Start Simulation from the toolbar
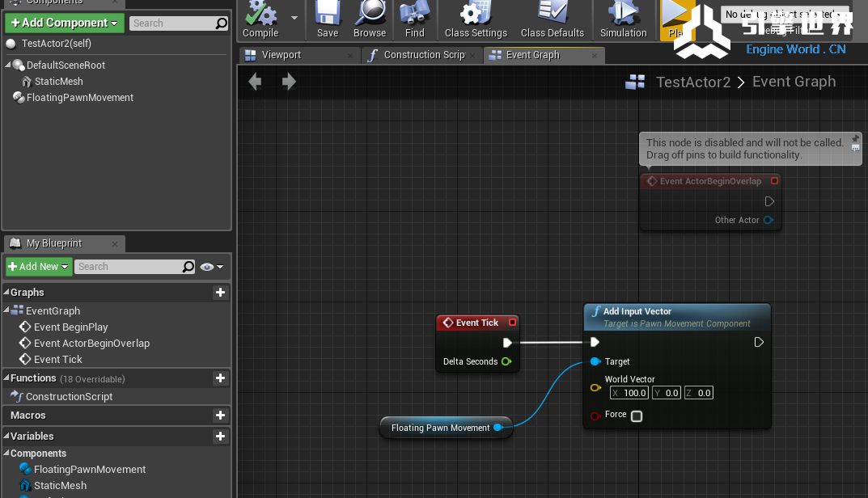This screenshot has height=498, width=868. tap(624, 19)
